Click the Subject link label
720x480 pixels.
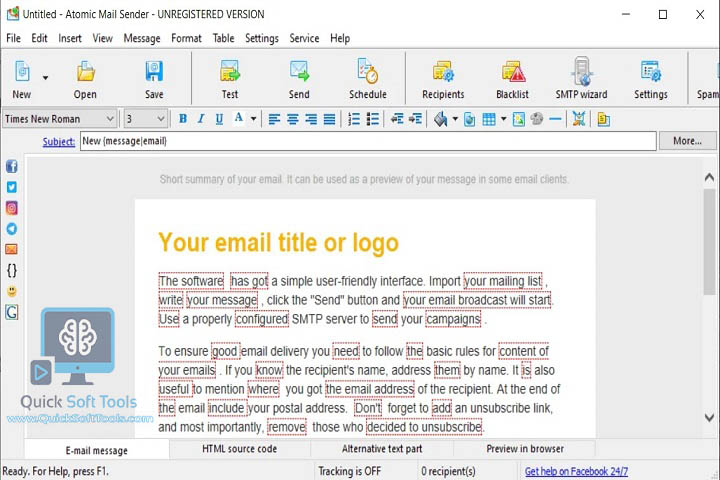[59, 142]
